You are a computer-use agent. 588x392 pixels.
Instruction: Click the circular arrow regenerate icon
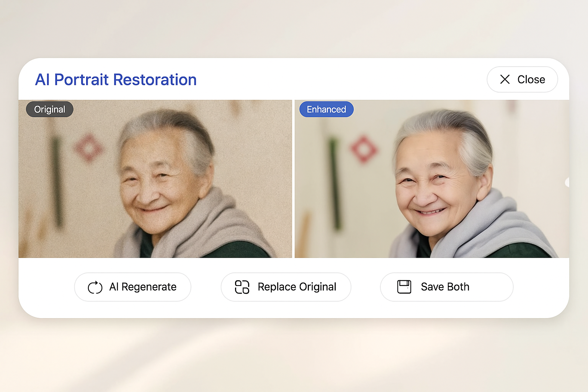[95, 287]
